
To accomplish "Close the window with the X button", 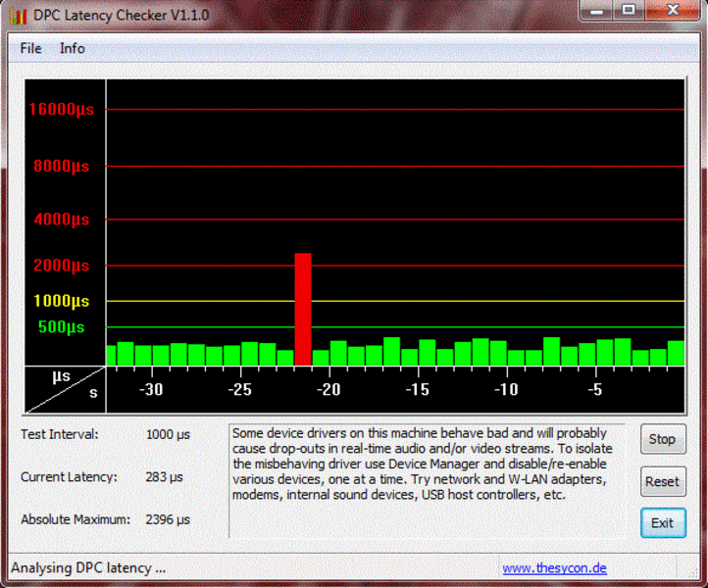I will tap(673, 10).
